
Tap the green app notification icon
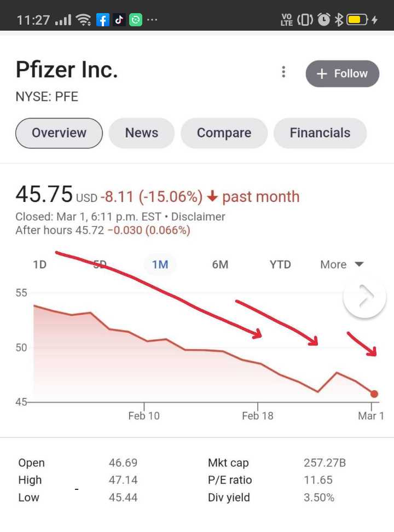tap(135, 20)
